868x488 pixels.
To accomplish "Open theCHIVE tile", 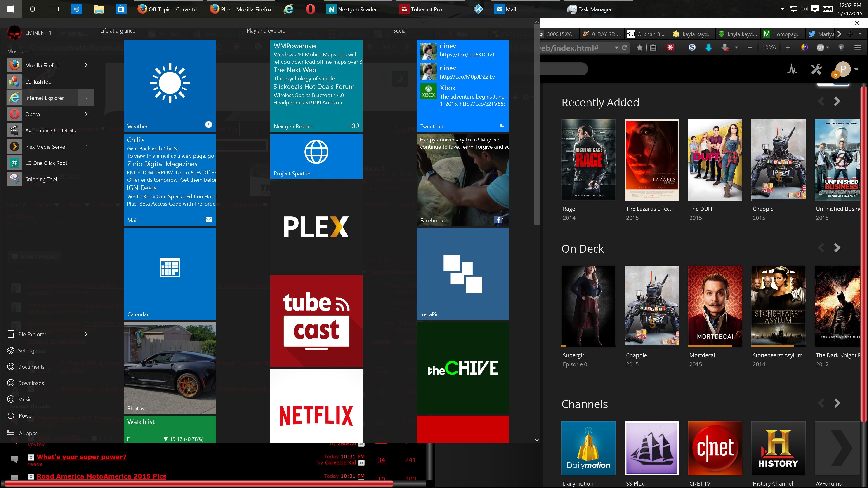I will tap(463, 368).
